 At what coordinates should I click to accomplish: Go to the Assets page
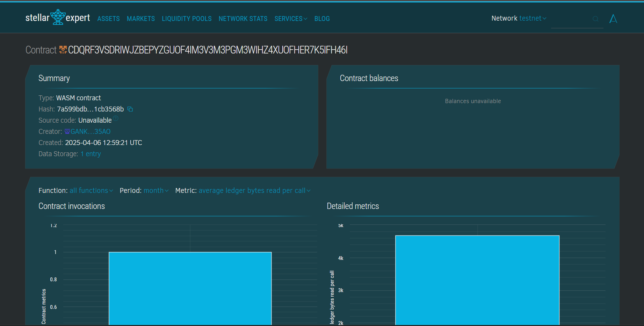coord(108,19)
